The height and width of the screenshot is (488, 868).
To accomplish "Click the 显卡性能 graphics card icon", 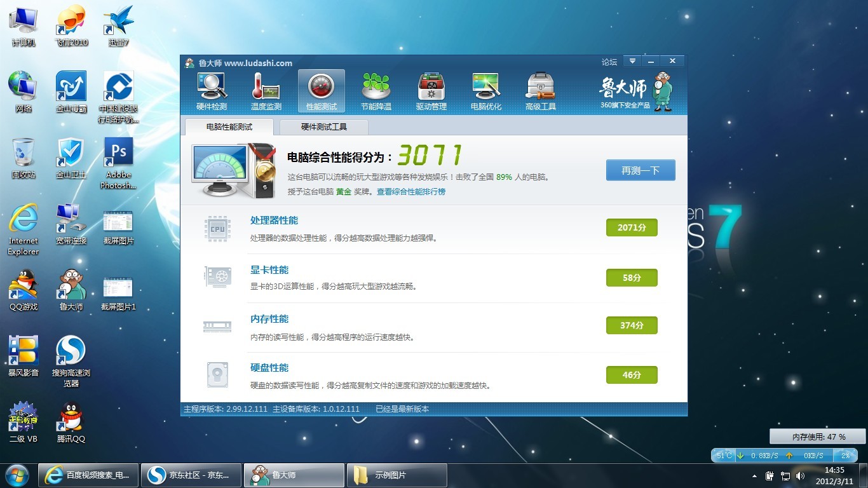I will (217, 276).
